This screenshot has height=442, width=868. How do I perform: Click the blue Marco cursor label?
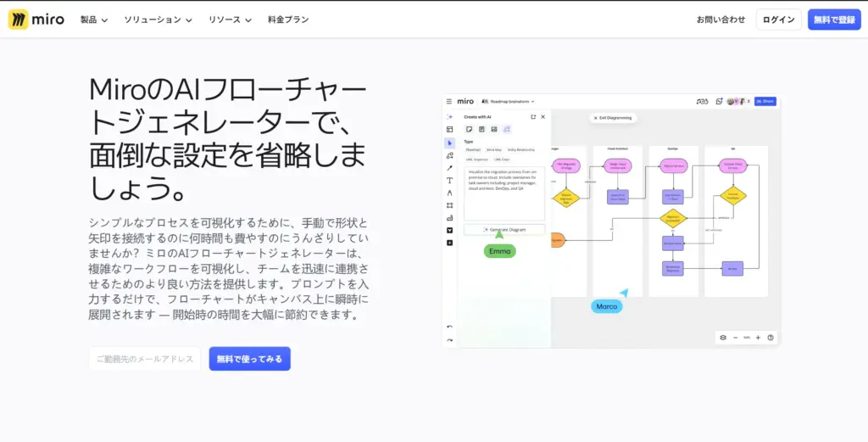click(607, 306)
